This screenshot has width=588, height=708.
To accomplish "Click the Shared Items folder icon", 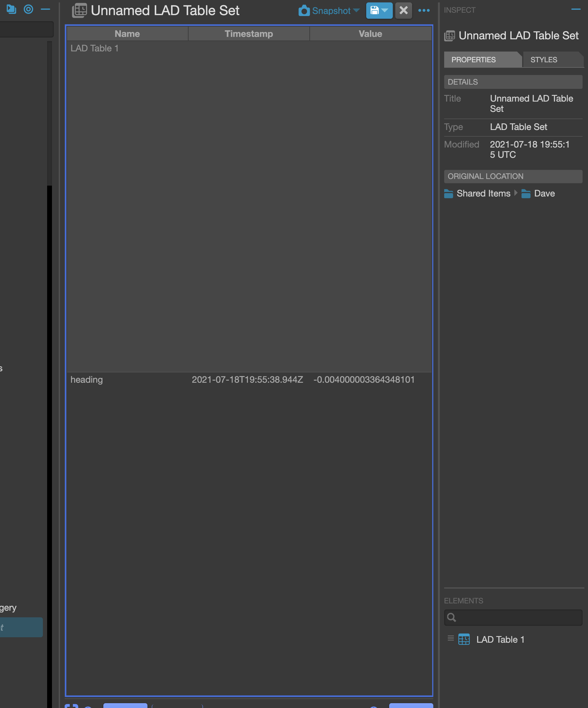I will (449, 193).
